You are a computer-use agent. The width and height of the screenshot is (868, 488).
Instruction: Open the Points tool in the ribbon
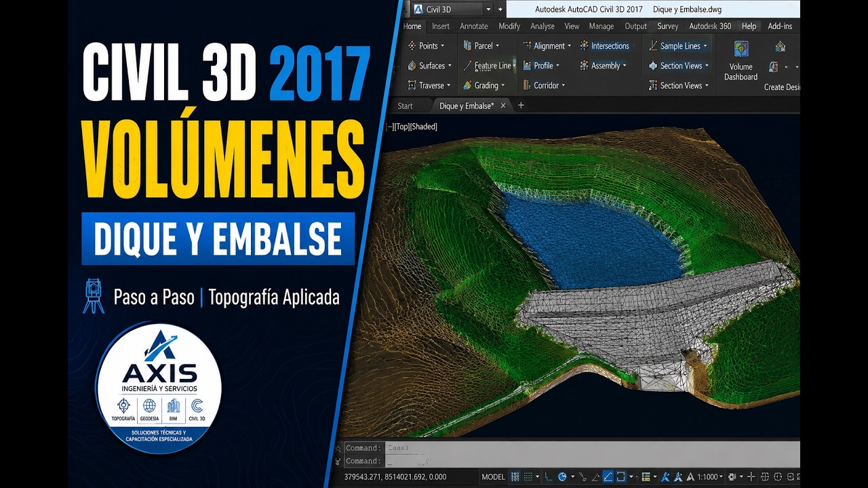428,46
